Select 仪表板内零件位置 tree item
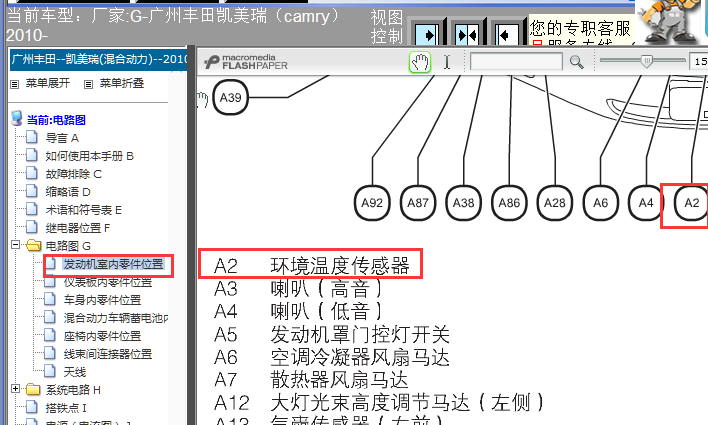The height and width of the screenshot is (425, 708). coord(108,282)
